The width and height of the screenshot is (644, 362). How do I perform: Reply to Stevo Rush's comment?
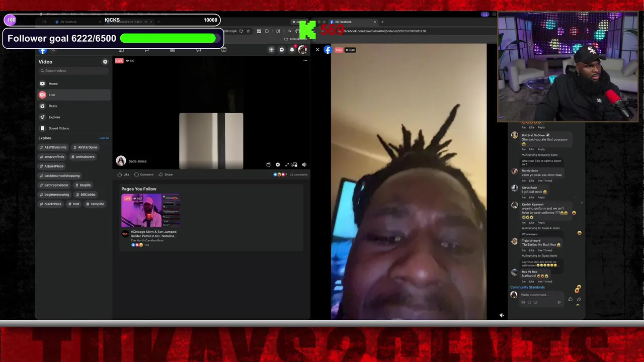coord(541,197)
